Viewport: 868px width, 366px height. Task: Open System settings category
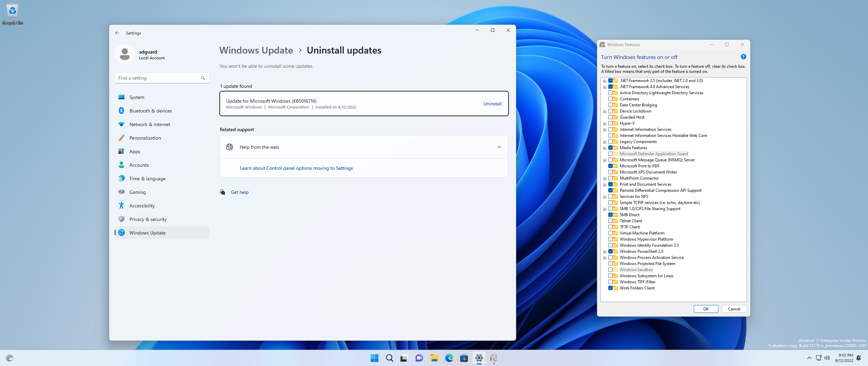pyautogui.click(x=162, y=97)
